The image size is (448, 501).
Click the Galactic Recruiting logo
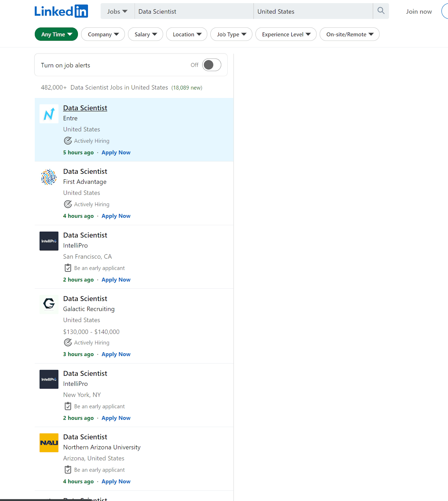(49, 304)
